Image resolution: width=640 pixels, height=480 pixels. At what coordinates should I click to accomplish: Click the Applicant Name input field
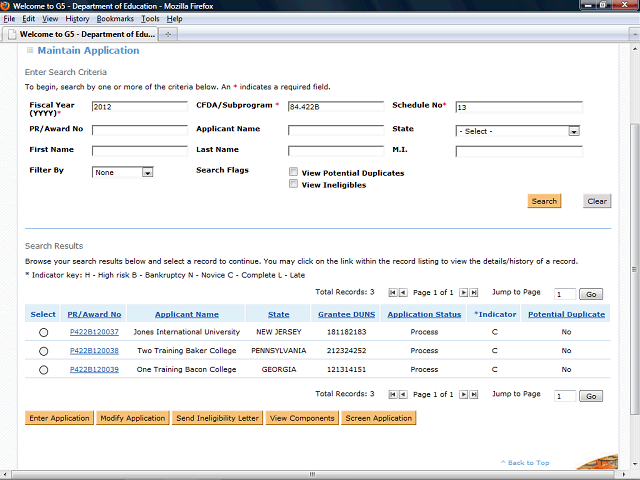(335, 130)
